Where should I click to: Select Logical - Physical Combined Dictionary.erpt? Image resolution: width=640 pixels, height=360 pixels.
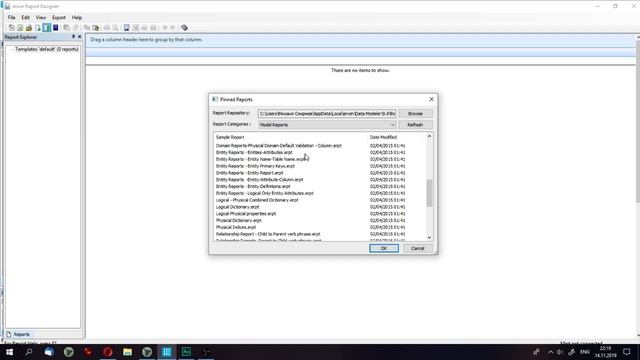click(257, 200)
